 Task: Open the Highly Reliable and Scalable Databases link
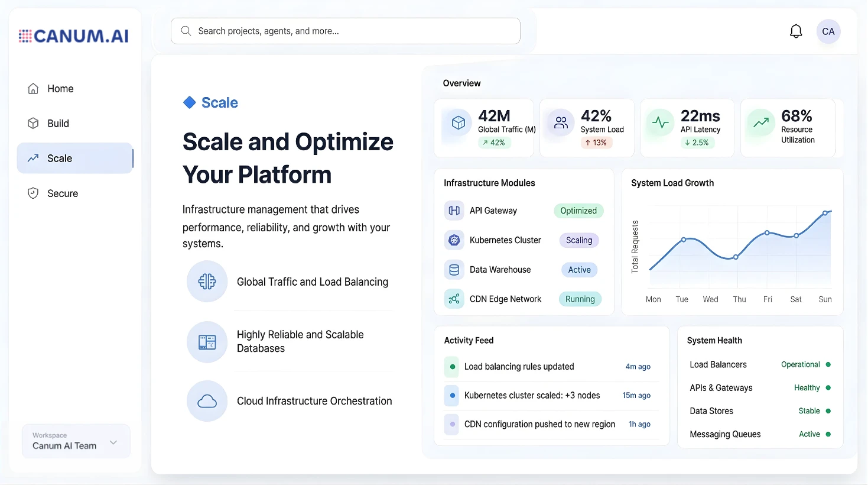pos(300,341)
